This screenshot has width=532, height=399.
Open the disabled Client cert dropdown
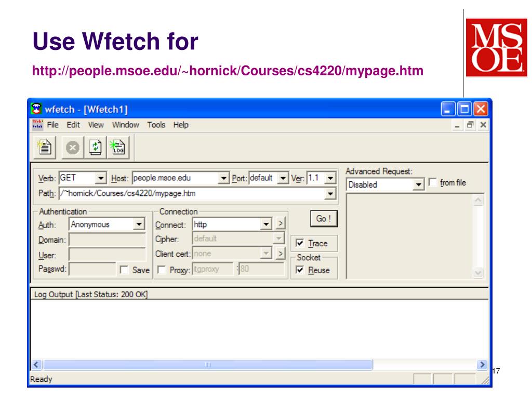pos(266,254)
